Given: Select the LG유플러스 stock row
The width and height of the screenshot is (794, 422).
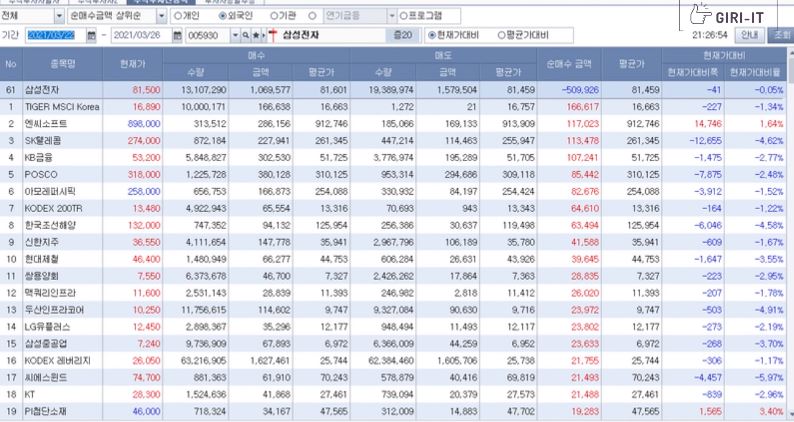Looking at the screenshot, I should point(393,327).
